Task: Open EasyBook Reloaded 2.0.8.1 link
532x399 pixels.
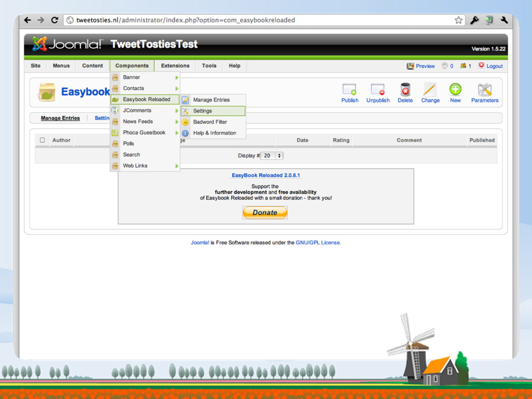Action: [x=266, y=175]
